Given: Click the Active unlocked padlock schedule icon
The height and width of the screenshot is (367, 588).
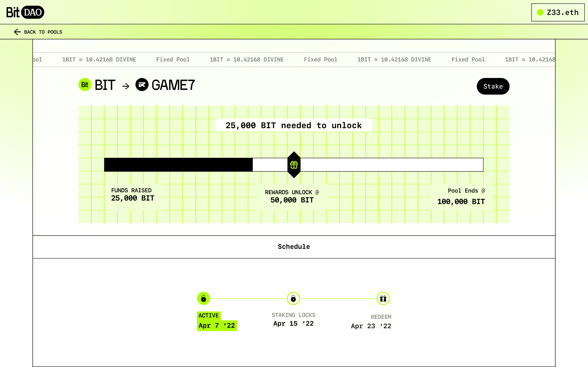Looking at the screenshot, I should click(203, 299).
